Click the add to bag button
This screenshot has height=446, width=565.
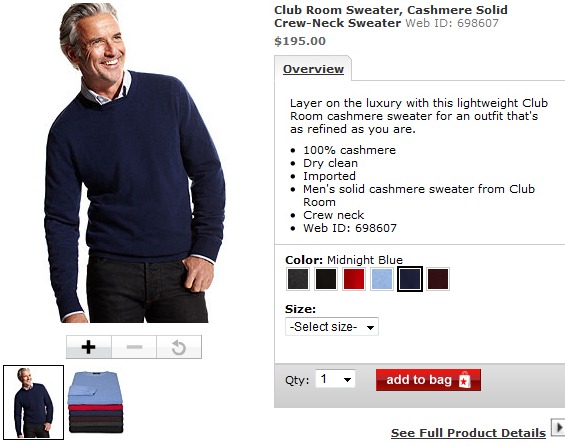(428, 380)
